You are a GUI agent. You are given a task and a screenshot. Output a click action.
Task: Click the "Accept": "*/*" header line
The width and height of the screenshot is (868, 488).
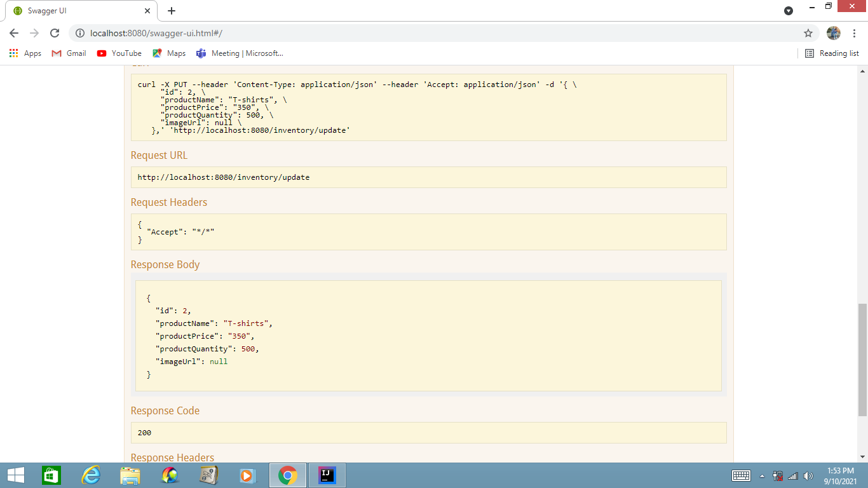(x=180, y=232)
